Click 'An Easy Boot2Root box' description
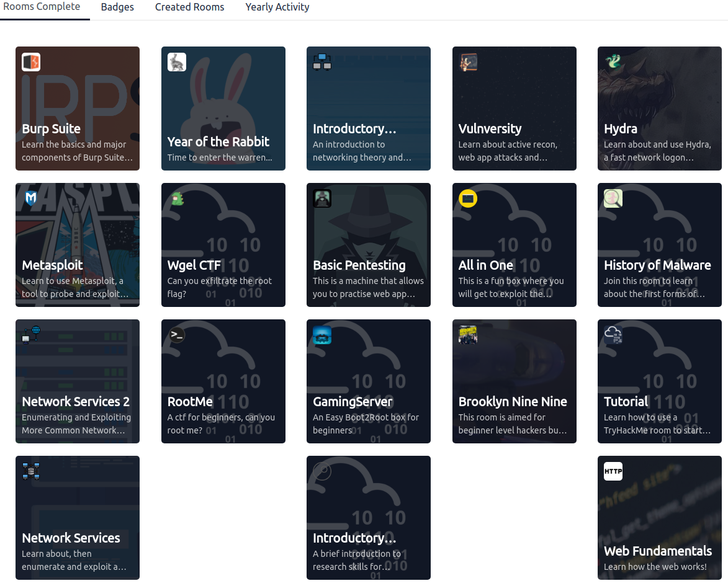This screenshot has height=586, width=728. [366, 424]
